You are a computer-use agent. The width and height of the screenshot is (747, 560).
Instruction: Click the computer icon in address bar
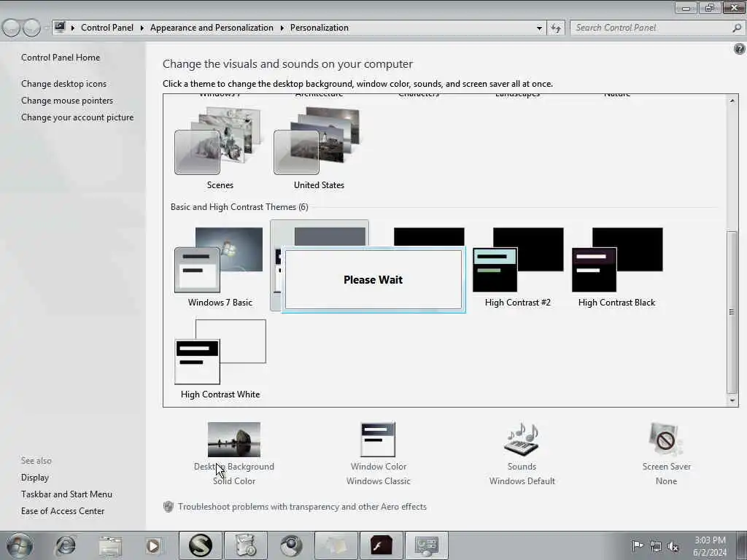click(x=60, y=27)
